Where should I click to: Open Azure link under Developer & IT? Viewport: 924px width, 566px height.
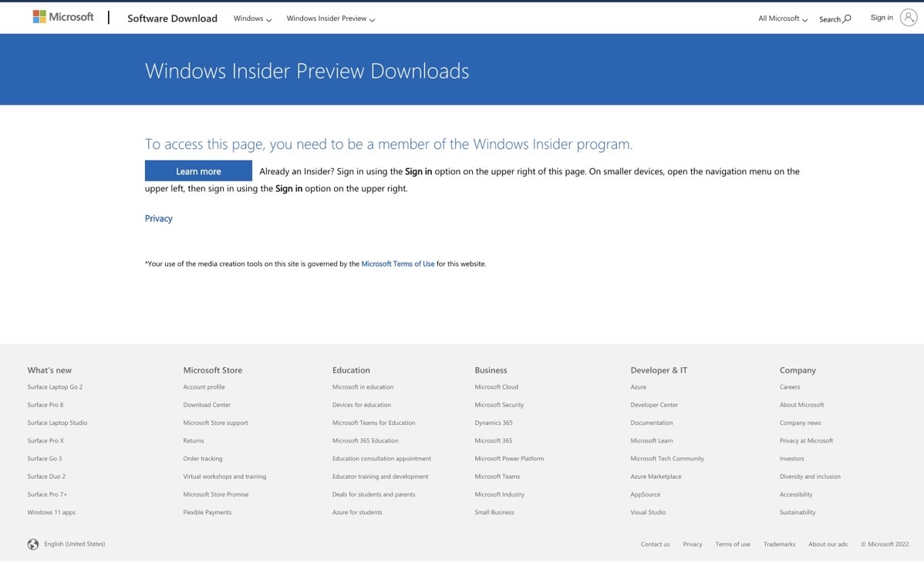[638, 387]
